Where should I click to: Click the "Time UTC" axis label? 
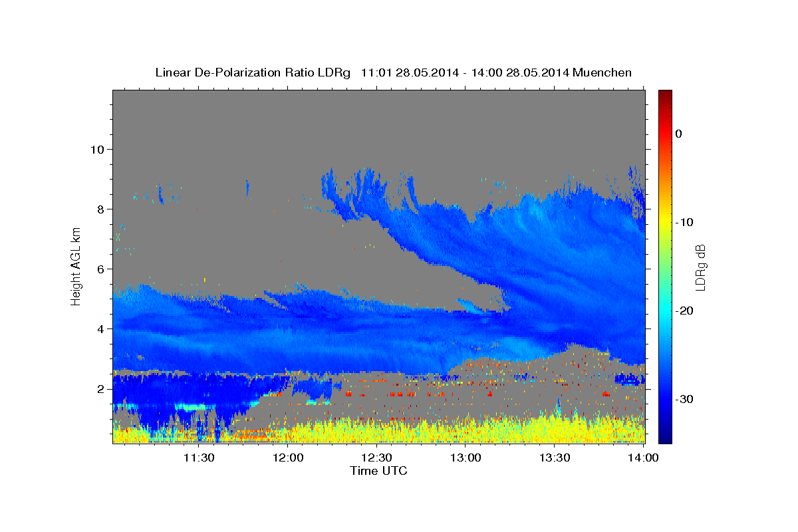tap(378, 471)
